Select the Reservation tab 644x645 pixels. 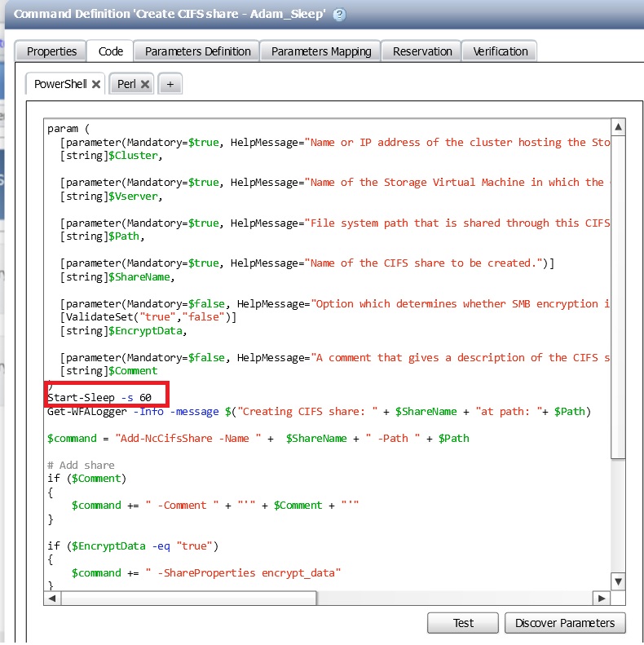coord(422,51)
